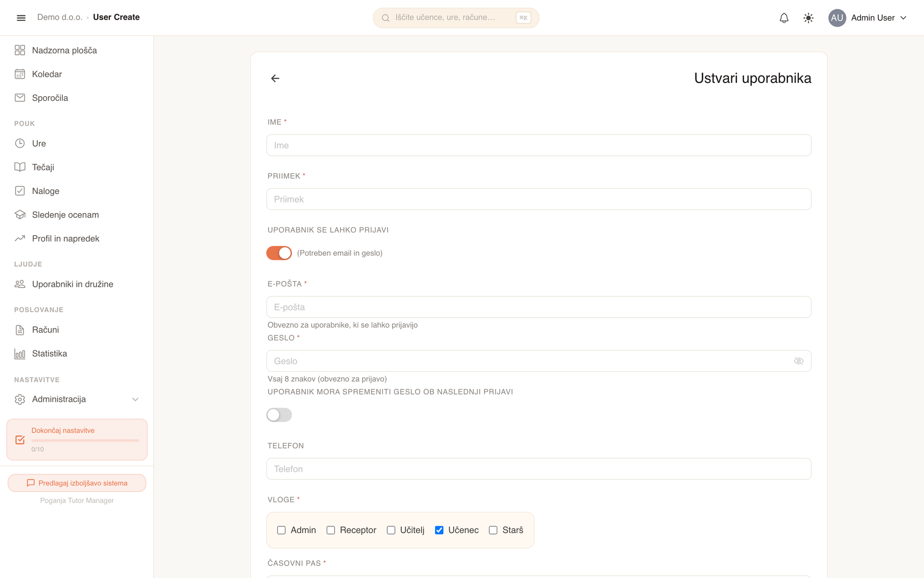Click the AU avatar icon
The width and height of the screenshot is (924, 578).
[x=837, y=18]
